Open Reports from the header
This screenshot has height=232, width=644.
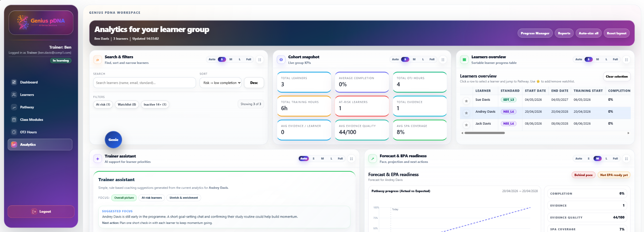tap(564, 33)
